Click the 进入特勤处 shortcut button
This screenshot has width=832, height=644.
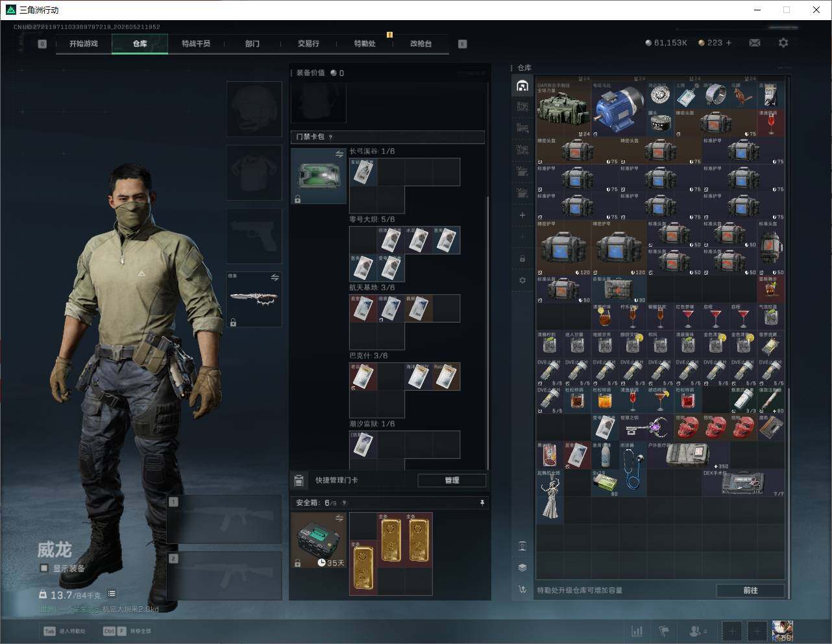pos(65,631)
